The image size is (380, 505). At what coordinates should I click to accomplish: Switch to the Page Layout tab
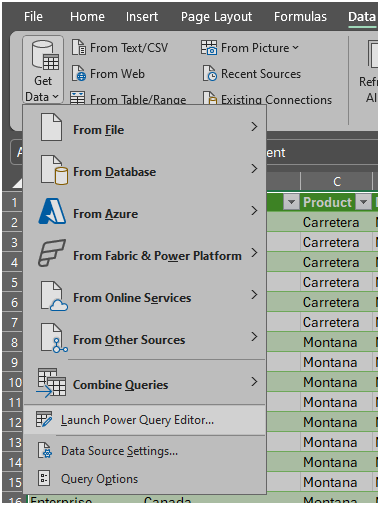[x=216, y=16]
